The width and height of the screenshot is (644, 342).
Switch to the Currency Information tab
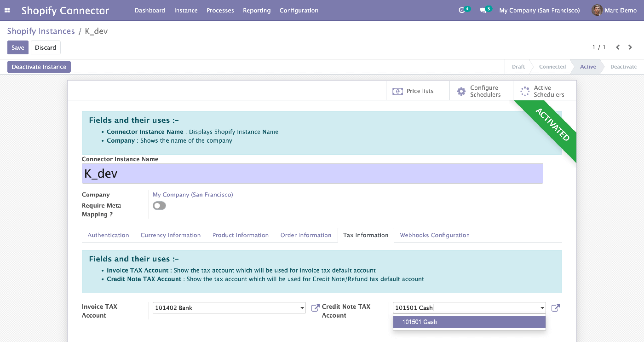171,235
